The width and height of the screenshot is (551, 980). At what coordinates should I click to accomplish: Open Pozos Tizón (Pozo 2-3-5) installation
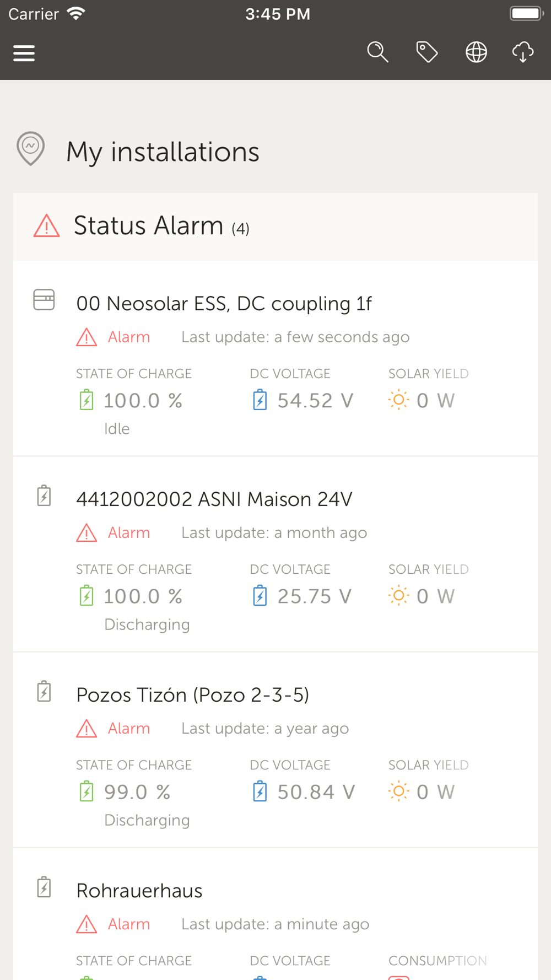click(x=192, y=695)
